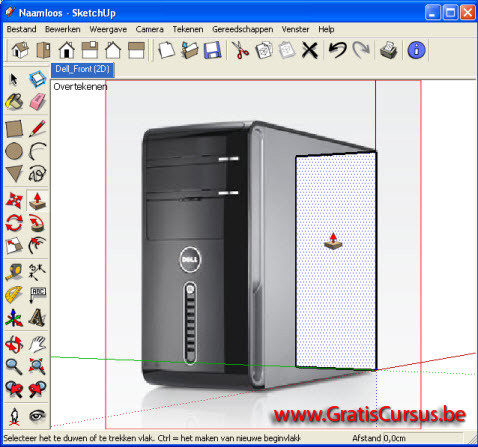
Task: Open the Weergave menu
Action: pyautogui.click(x=108, y=29)
